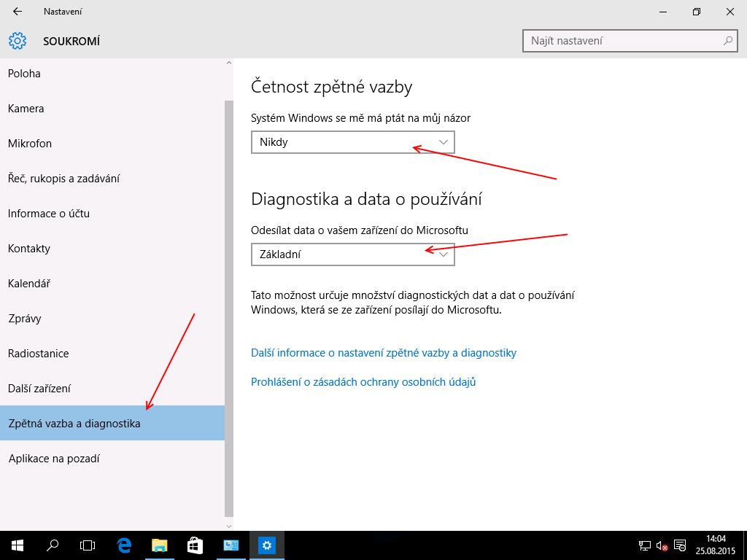Open Task View from the taskbar
Image resolution: width=747 pixels, height=560 pixels.
coord(88,545)
